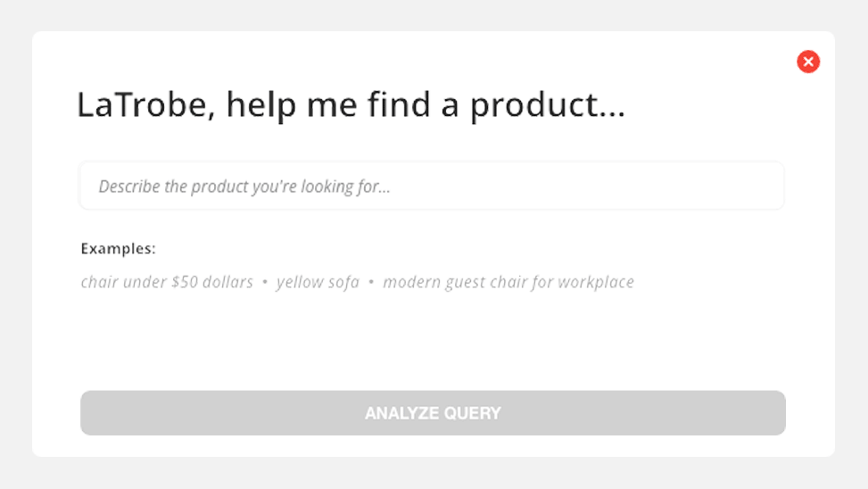Click the "LaTrobe, help me find" heading

coord(351,105)
